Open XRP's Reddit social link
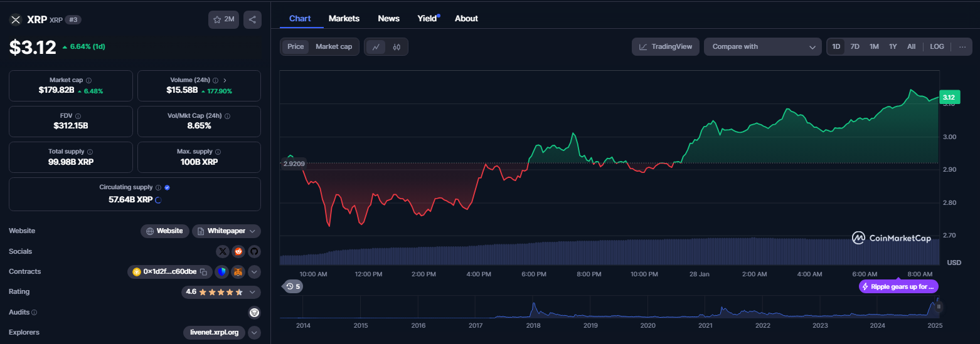The image size is (980, 344). [238, 251]
